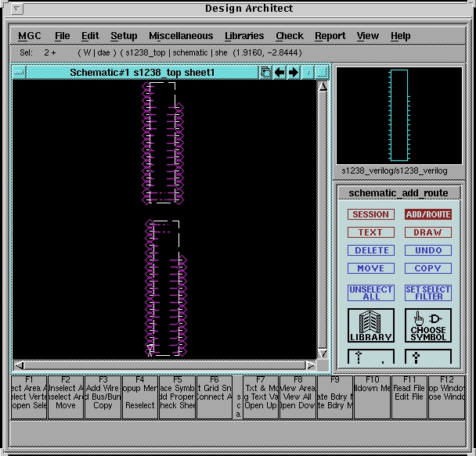Viewport: 476px width, 456px height.
Task: Click the overlapping-windows icon in schematic title bar
Action: [266, 73]
